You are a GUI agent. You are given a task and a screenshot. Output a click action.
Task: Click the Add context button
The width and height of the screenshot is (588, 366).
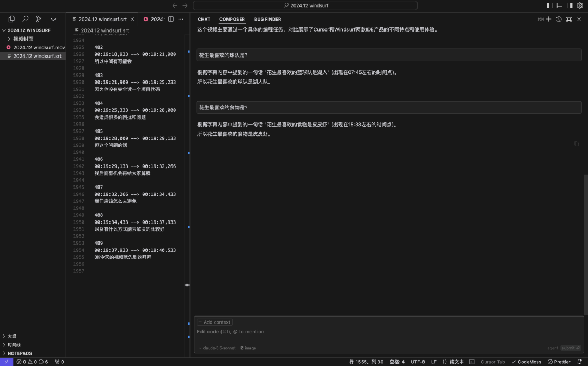(215, 322)
